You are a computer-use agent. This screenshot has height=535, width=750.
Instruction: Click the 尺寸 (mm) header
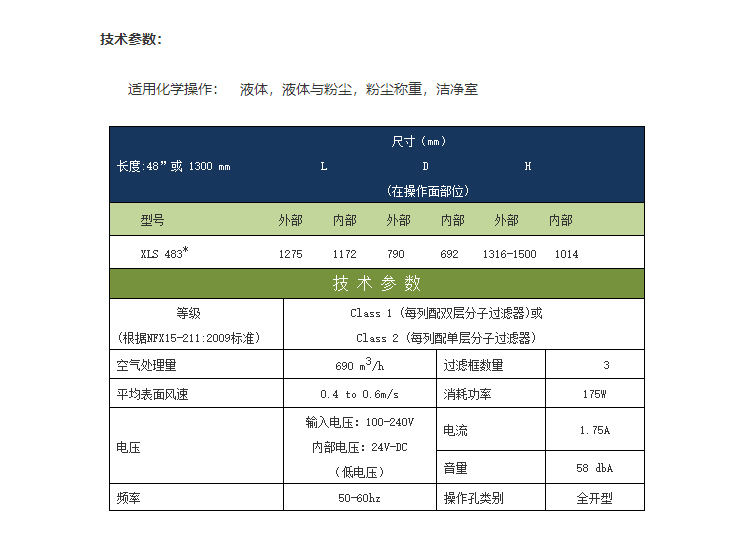[x=419, y=141]
